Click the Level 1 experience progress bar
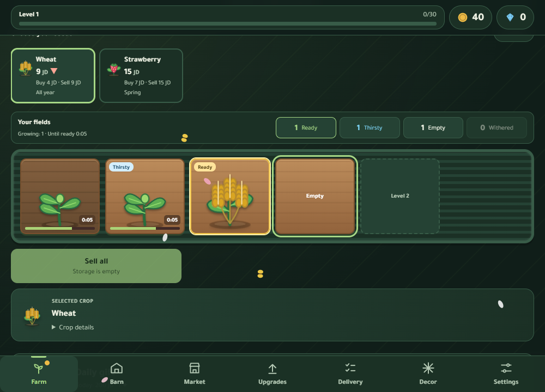 (x=228, y=23)
